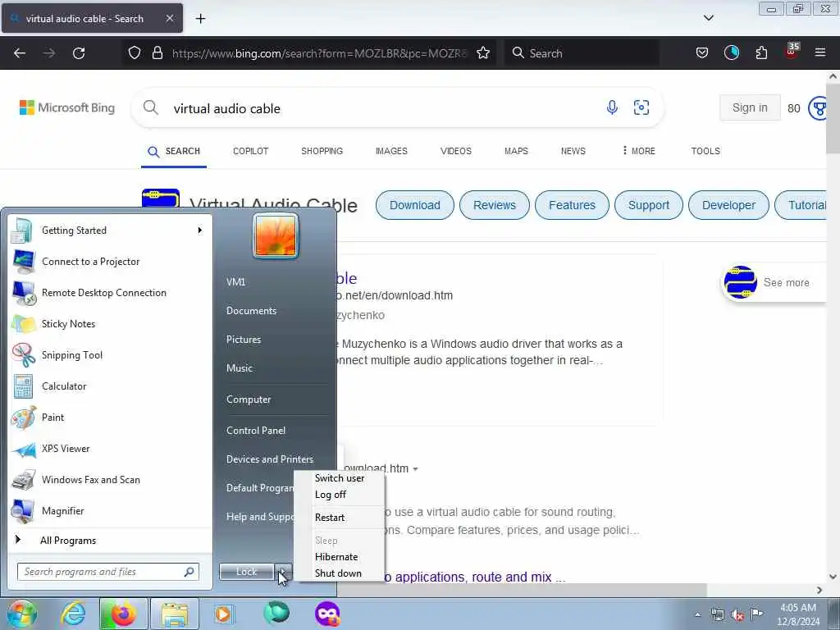Launch Connect to a Projector
Screen dimensions: 840x630
tap(110, 262)
